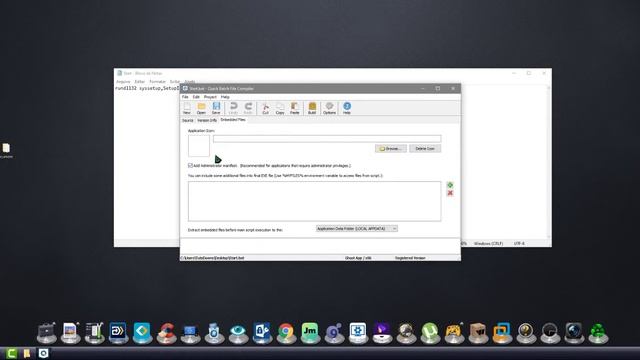Click the Delete Icon button
The width and height of the screenshot is (640, 360).
(x=425, y=149)
